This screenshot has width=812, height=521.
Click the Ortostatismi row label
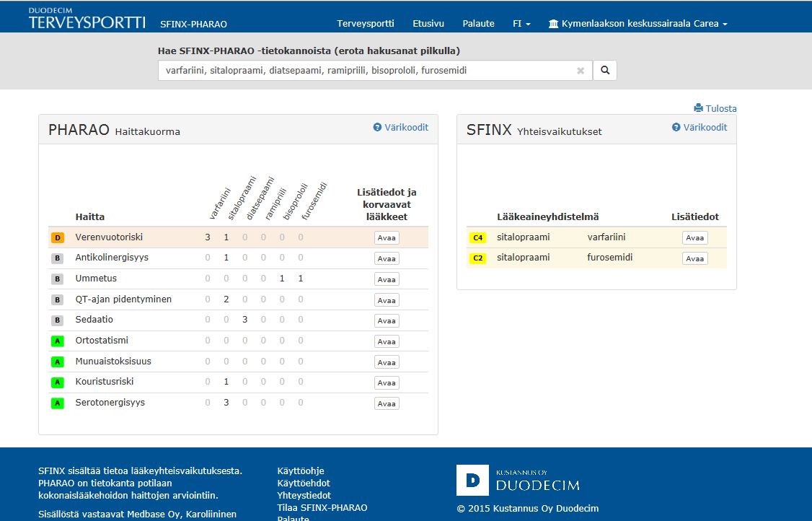tap(102, 340)
